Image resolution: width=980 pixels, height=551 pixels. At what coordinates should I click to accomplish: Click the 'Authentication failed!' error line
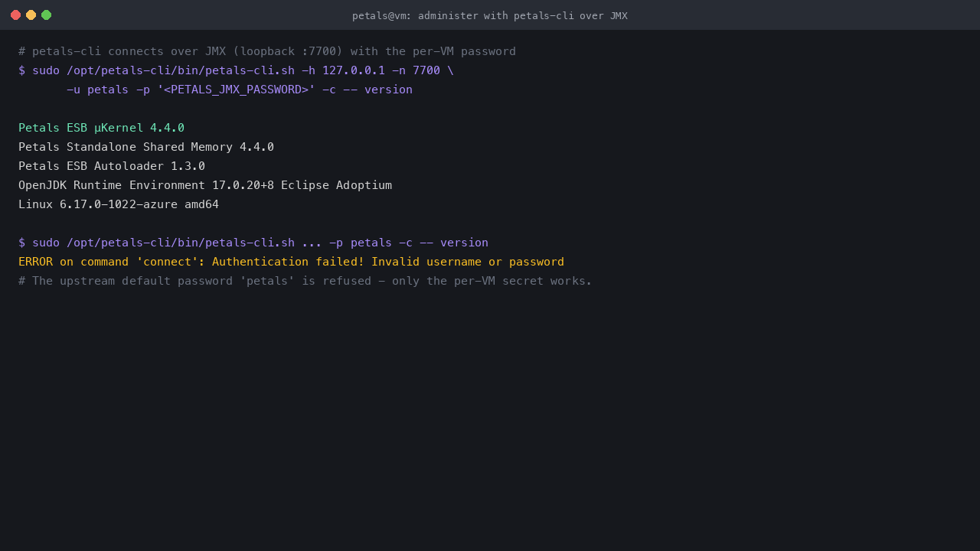(291, 262)
